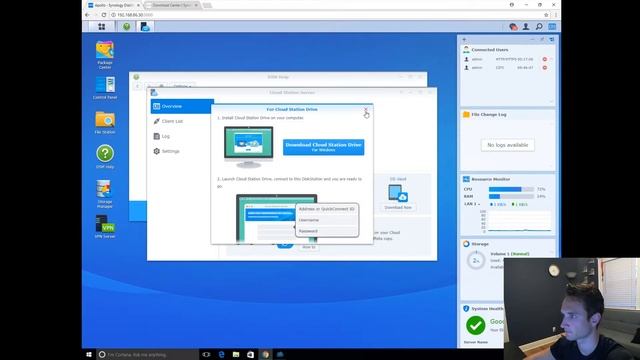Viewport: 640px width, 360px height.
Task: Open VPN Server desktop icon
Action: pos(105,227)
